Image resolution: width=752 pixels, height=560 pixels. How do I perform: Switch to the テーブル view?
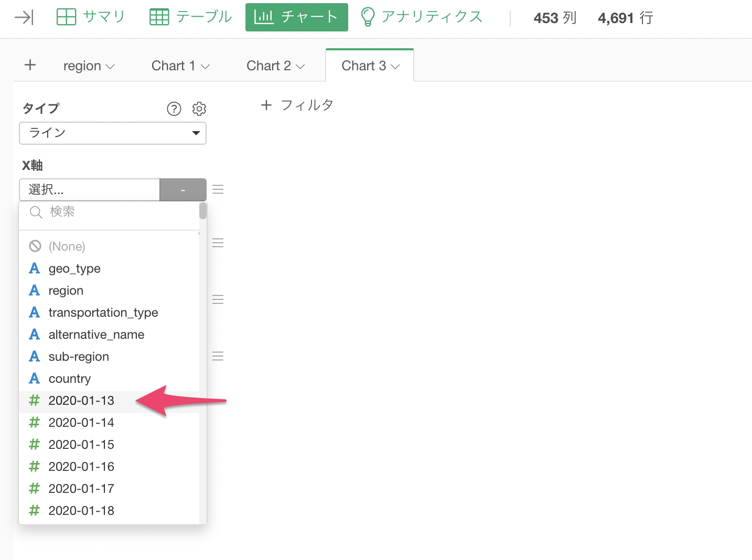190,17
